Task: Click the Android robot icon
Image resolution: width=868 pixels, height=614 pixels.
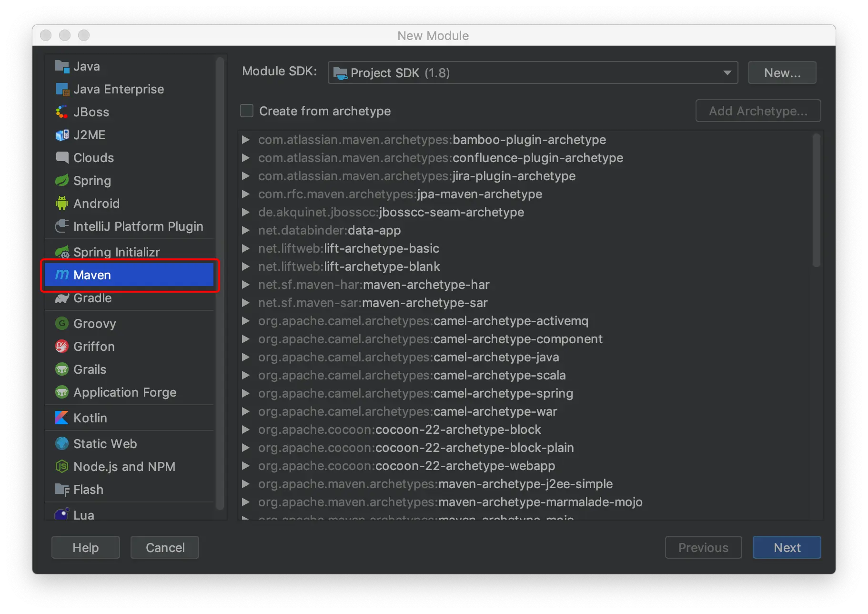Action: click(62, 204)
